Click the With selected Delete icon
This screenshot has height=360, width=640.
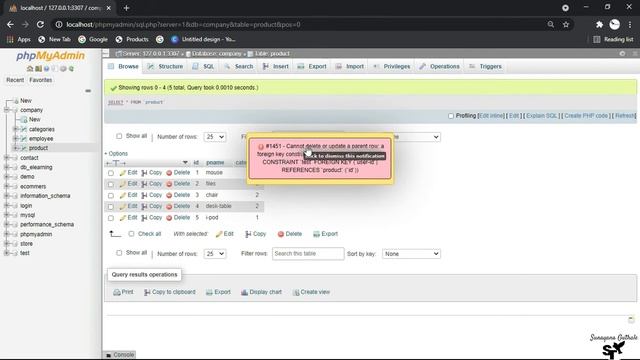(281, 234)
